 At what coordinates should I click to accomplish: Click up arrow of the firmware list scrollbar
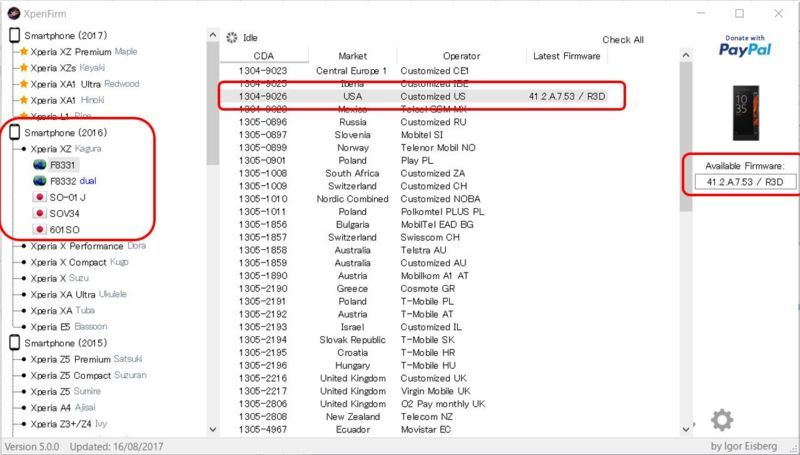pyautogui.click(x=686, y=55)
